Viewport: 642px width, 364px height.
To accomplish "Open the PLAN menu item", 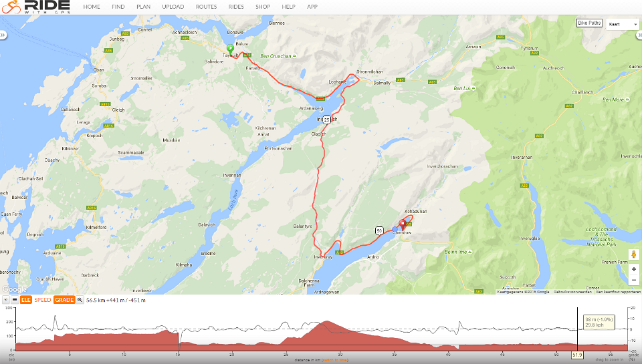I will 143,7.
